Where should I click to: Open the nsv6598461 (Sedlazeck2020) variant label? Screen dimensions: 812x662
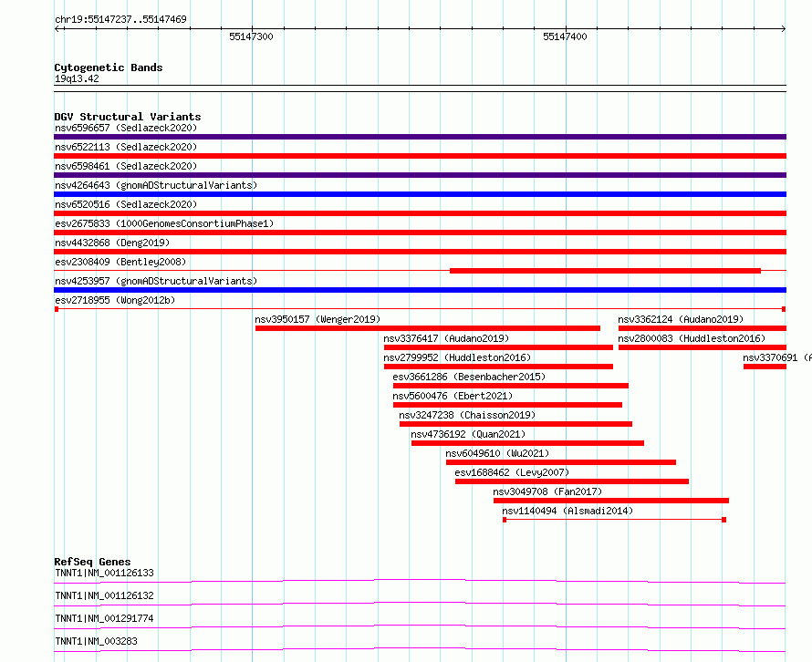(126, 166)
